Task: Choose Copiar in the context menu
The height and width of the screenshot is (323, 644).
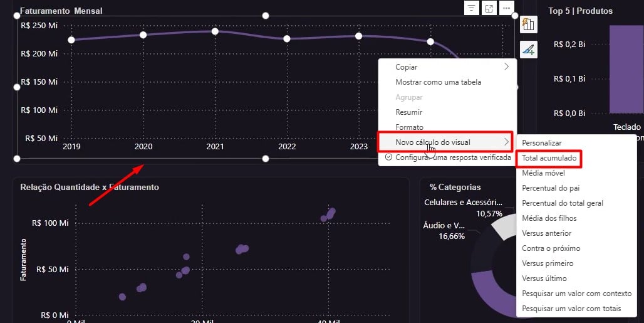Action: pos(448,67)
